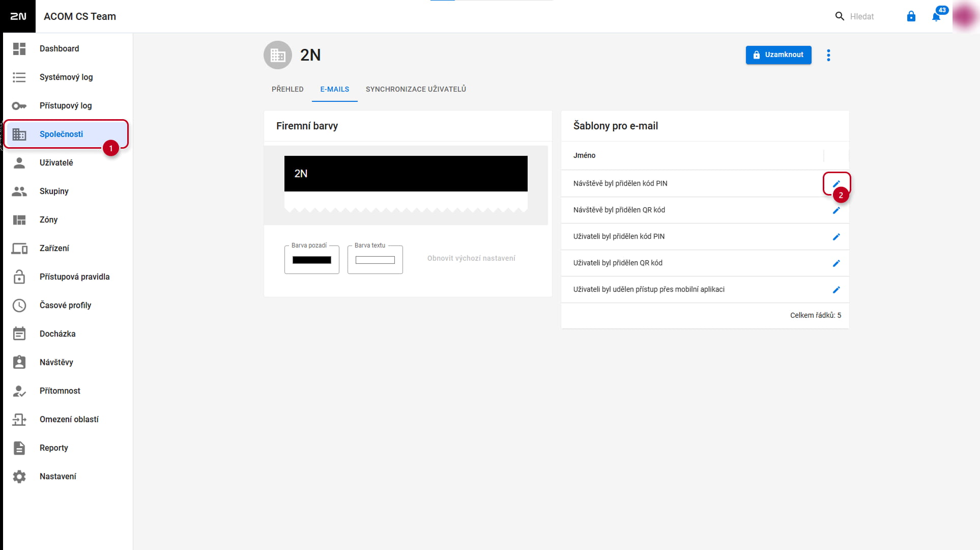The height and width of the screenshot is (550, 980).
Task: Select the E-MAILS tab
Action: (335, 89)
